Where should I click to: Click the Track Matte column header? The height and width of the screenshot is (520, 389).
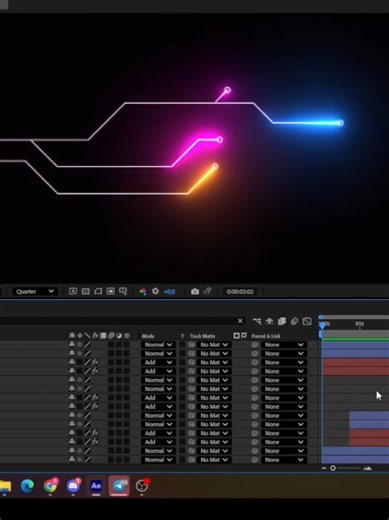(202, 336)
